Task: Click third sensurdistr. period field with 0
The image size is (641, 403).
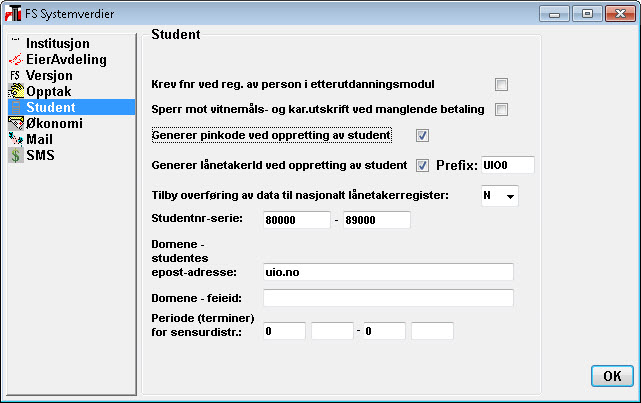Action: [x=384, y=331]
